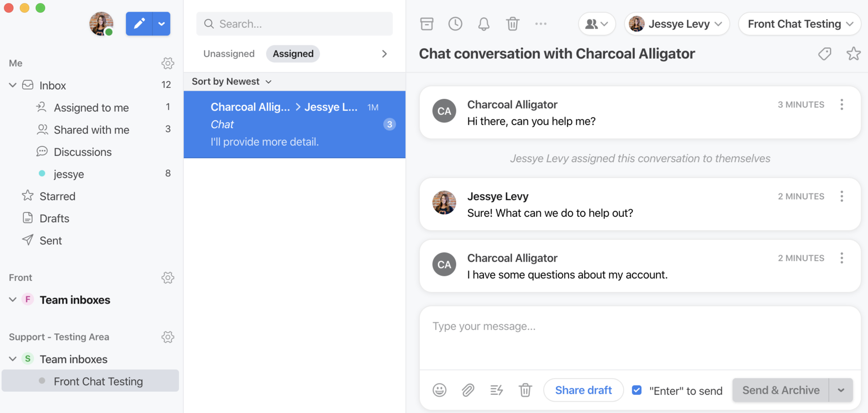Archive the conversation with the box icon
This screenshot has width=868, height=413.
427,24
